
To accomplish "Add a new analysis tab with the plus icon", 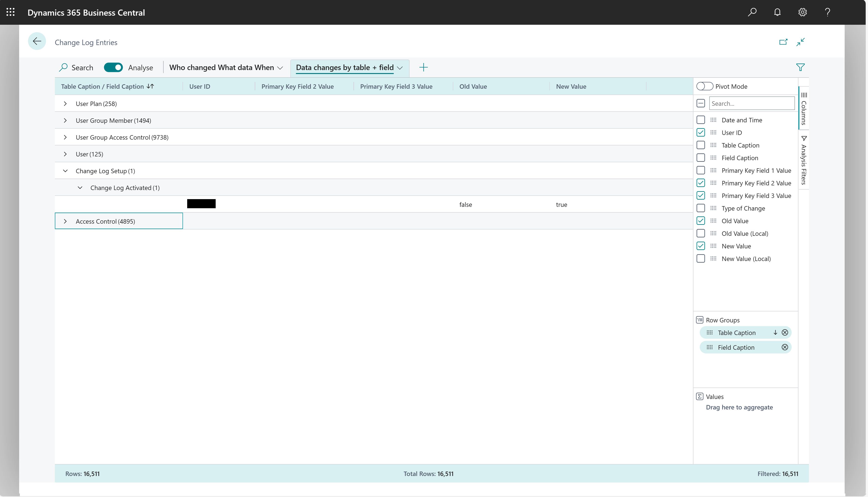I will (423, 67).
